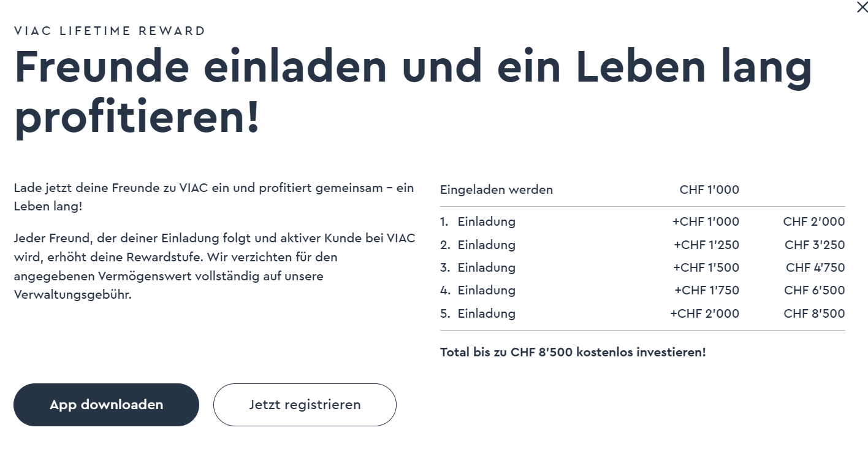Click the CHF 6'500 cumulative total
Screen dimensions: 868x449
(x=814, y=290)
